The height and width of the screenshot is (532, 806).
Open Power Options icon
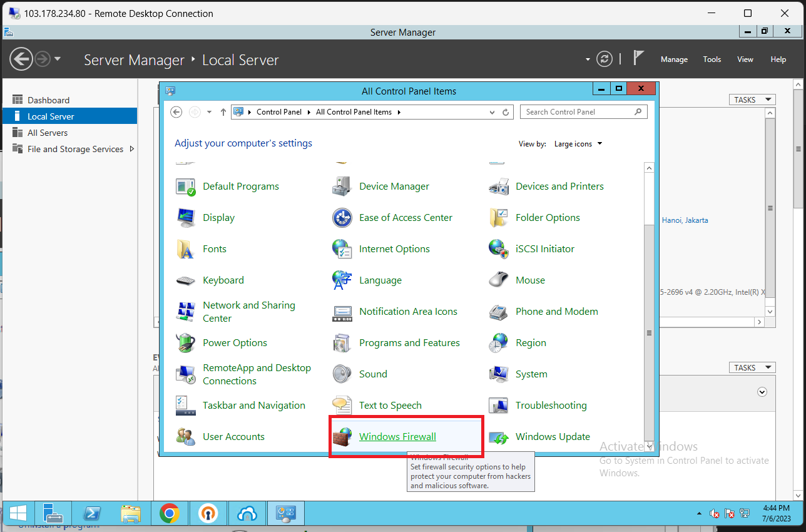pos(186,343)
